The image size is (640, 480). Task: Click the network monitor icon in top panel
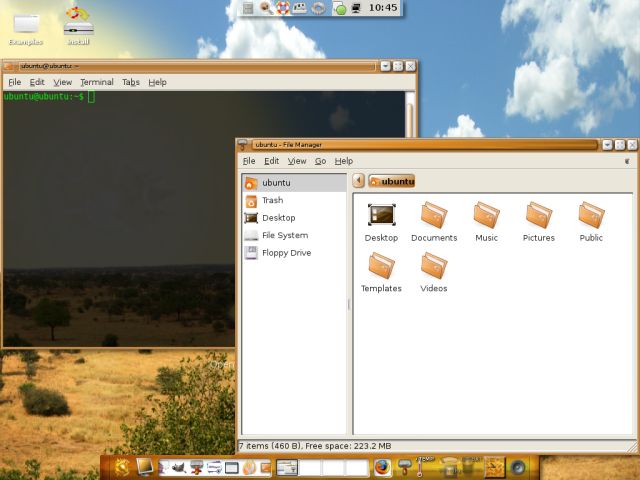356,8
